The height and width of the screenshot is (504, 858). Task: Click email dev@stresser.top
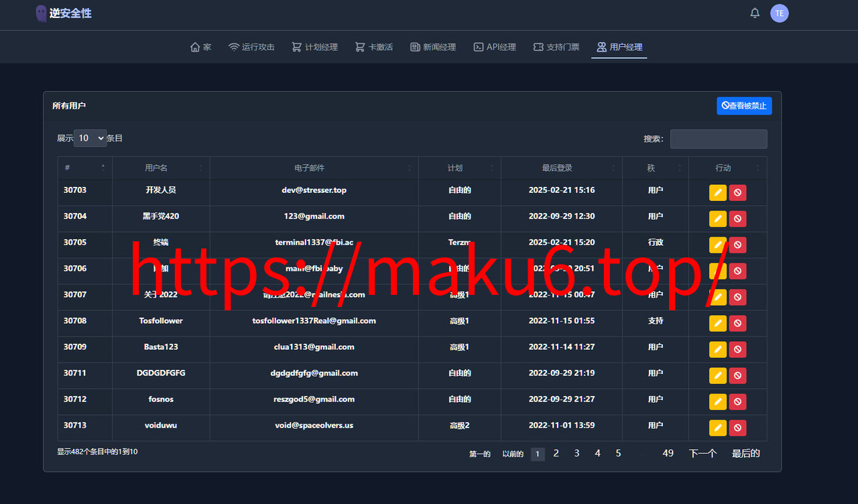tap(314, 190)
